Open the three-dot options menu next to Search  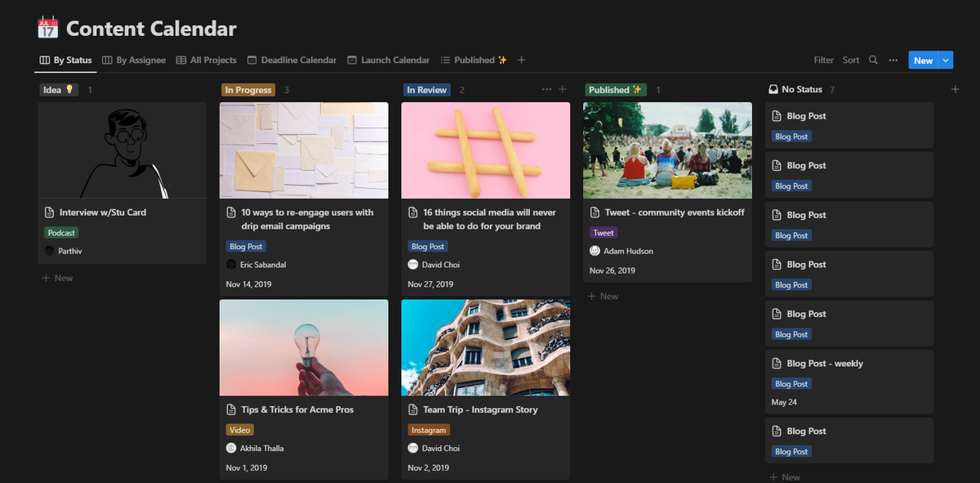(x=893, y=60)
